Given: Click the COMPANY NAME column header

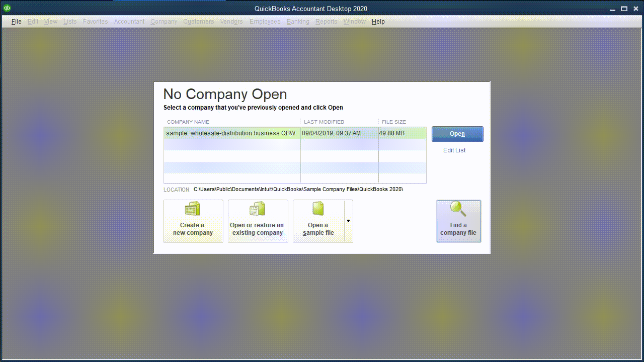Looking at the screenshot, I should point(188,122).
